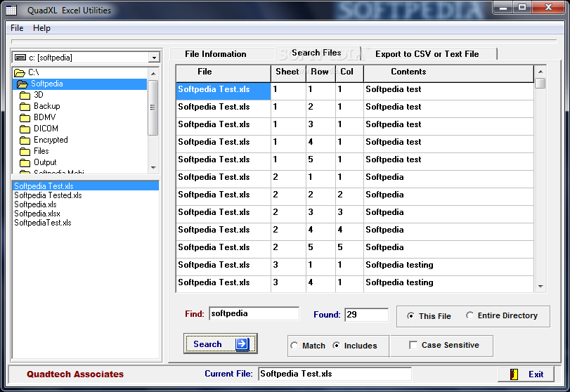Select the DICOM folder label in tree
Screen dimensions: 570x392
tap(46, 129)
